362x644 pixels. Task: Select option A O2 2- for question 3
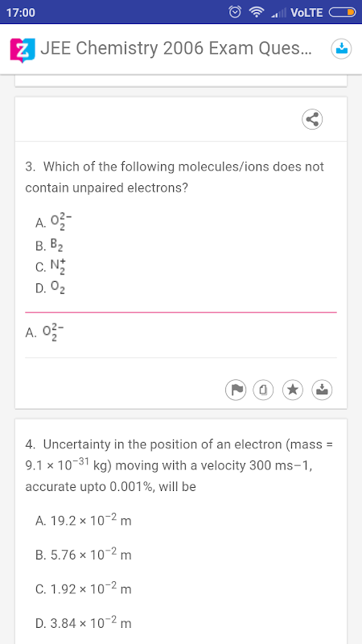(x=54, y=222)
